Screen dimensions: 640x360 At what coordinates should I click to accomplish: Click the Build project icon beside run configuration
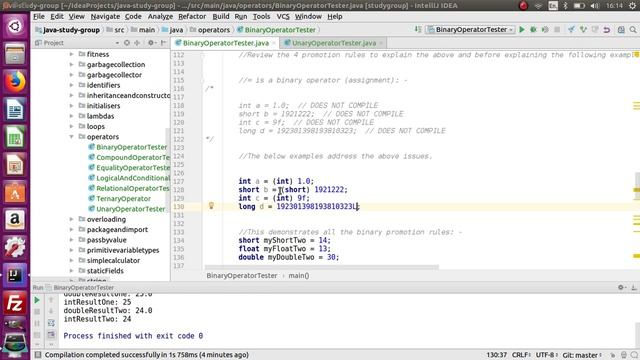pyautogui.click(x=418, y=29)
